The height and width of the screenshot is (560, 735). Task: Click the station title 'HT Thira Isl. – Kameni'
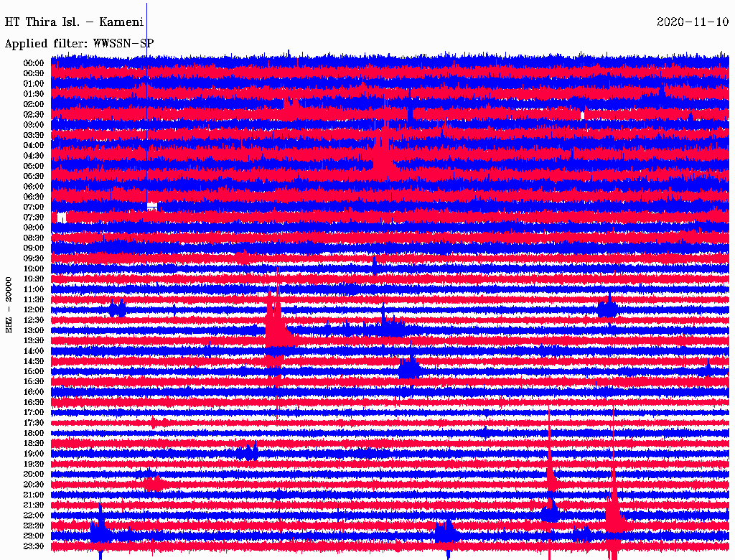click(x=74, y=22)
